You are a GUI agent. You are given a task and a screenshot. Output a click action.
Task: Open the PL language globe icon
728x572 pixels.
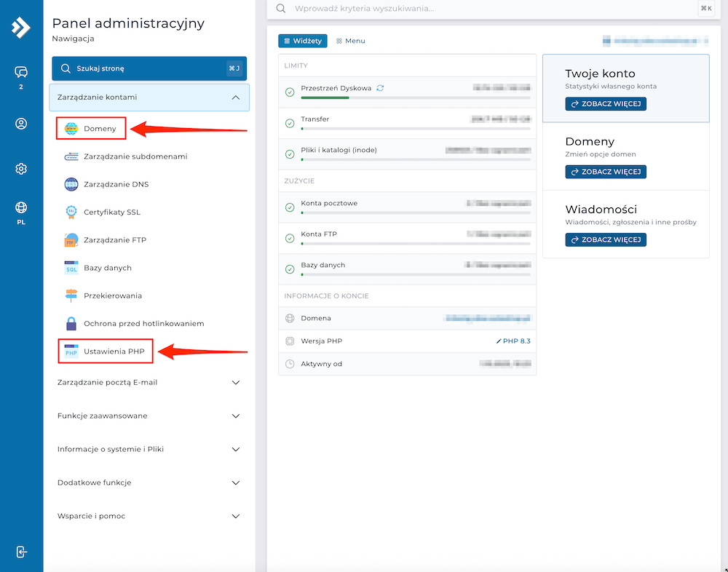click(x=21, y=207)
